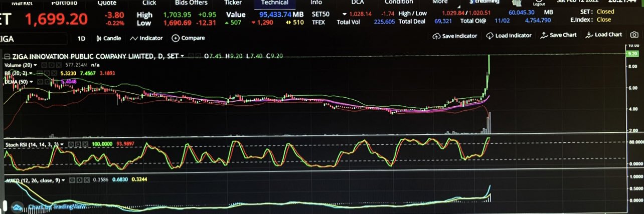The image size is (644, 214).
Task: Hide the DEMA (50) indicator eye icon
Action: coord(40,81)
